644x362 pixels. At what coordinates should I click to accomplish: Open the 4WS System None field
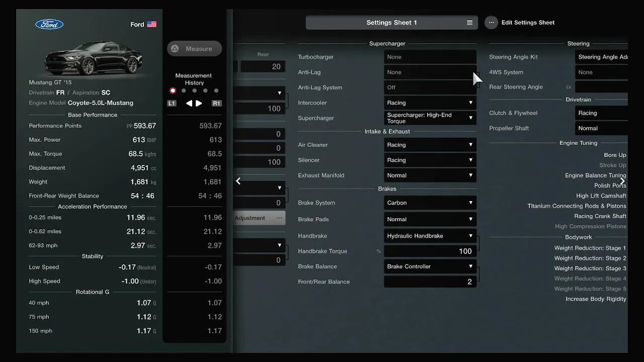click(x=601, y=72)
